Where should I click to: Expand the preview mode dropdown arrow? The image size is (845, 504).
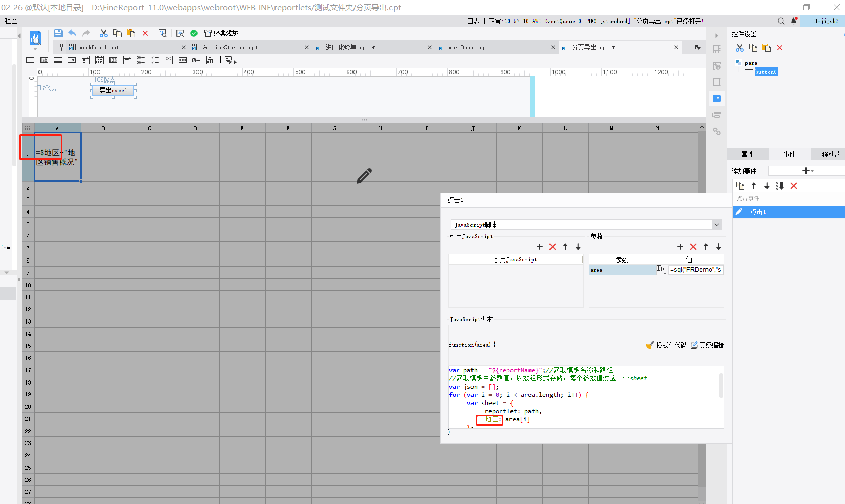(x=35, y=49)
